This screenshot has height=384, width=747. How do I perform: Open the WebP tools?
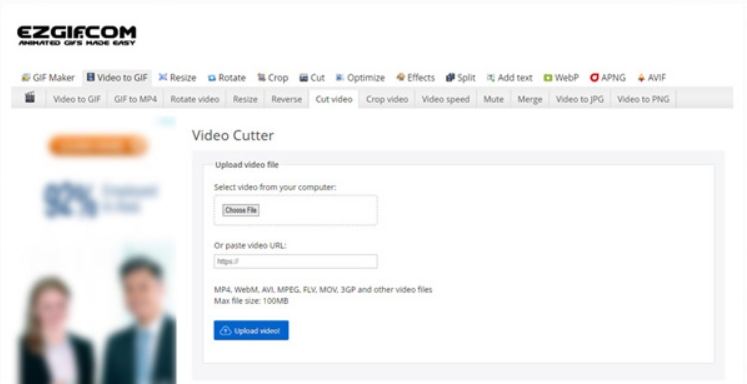coord(561,78)
